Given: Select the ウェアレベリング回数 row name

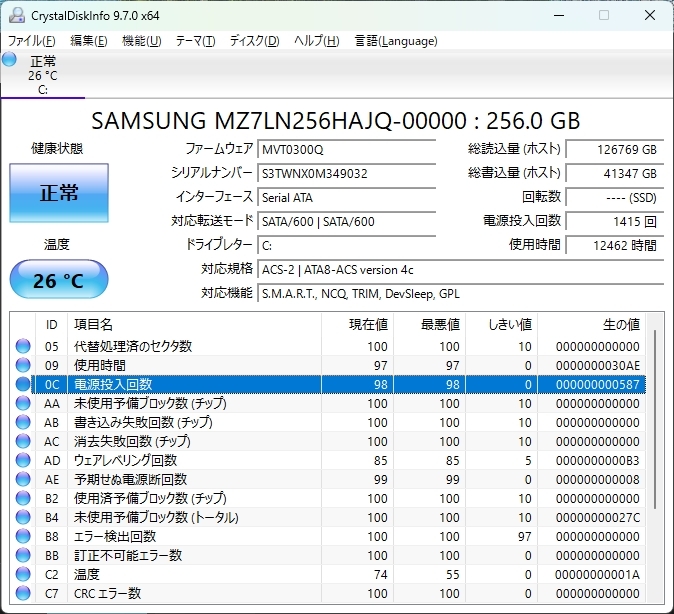Looking at the screenshot, I should tap(125, 460).
